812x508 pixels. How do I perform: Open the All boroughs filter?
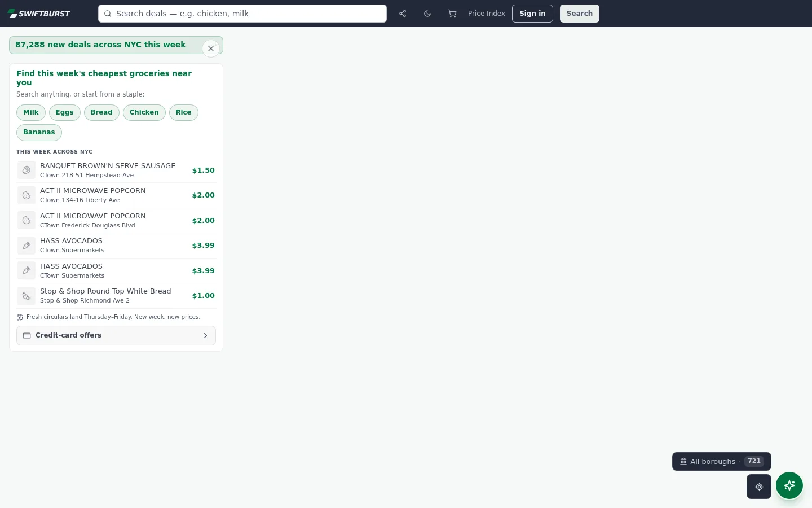[721, 461]
